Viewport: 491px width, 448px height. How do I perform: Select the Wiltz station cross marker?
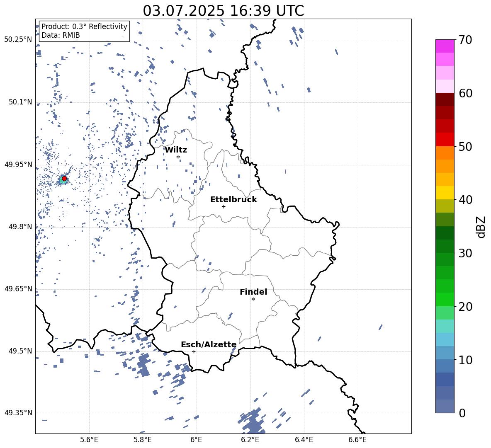(178, 157)
